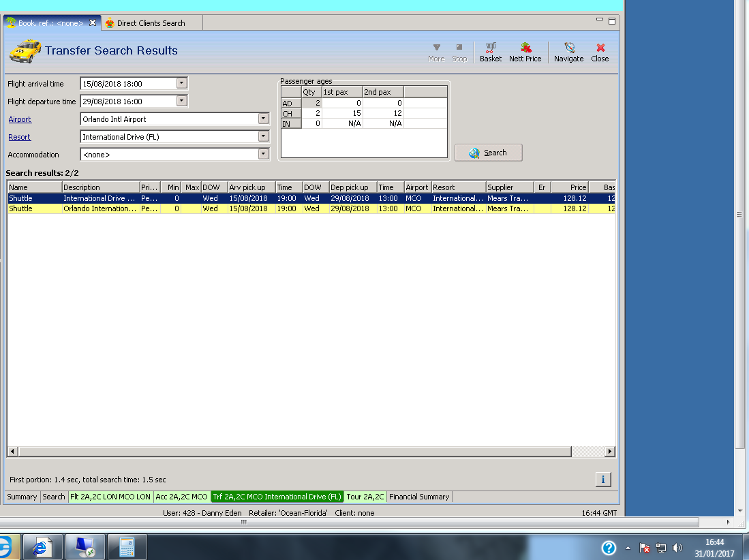Click the red Close toolbar icon

tap(600, 52)
